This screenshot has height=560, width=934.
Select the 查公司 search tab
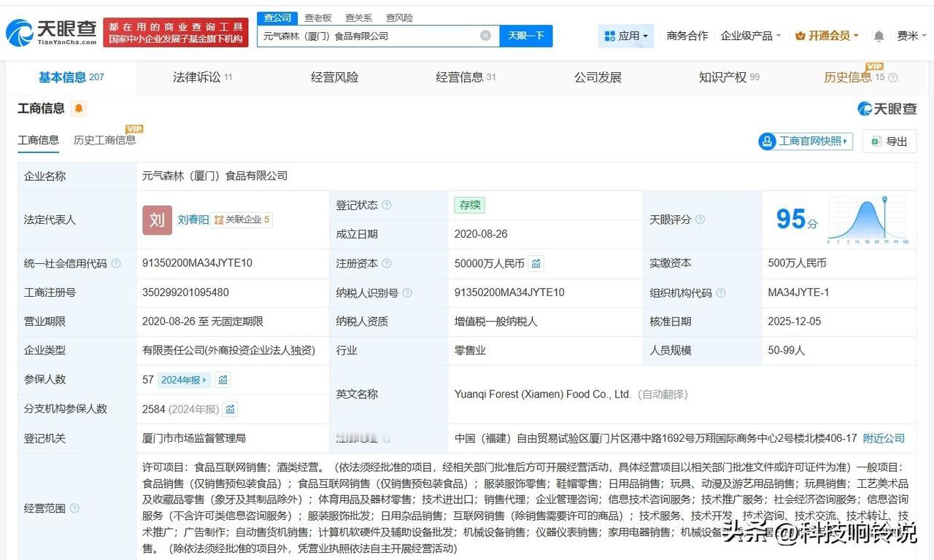pos(277,17)
